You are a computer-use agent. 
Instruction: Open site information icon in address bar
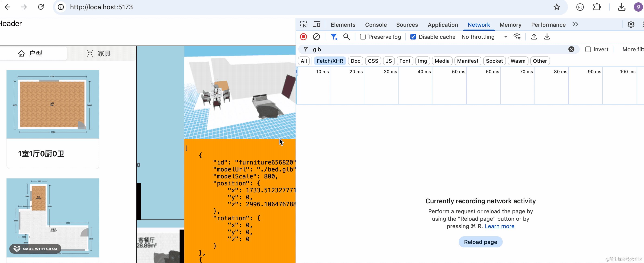click(61, 7)
